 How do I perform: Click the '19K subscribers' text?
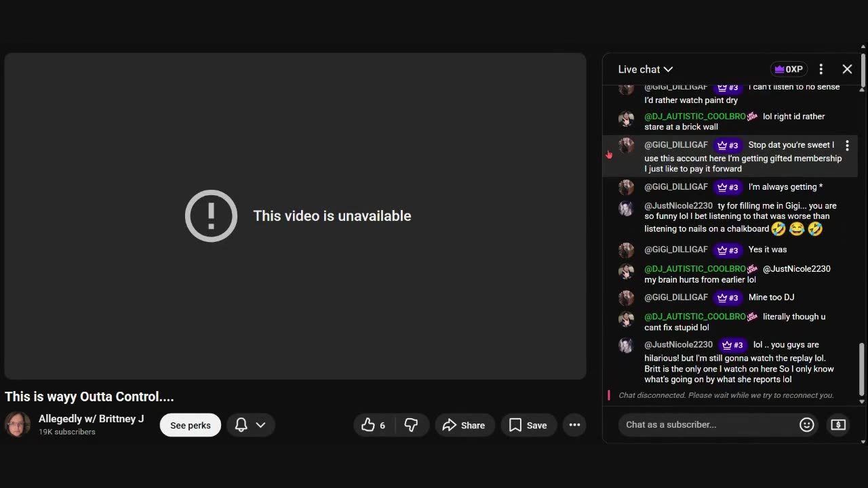pos(67,432)
